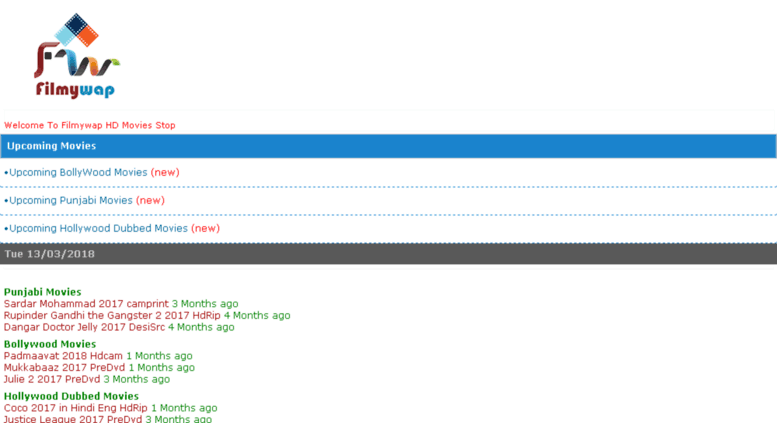This screenshot has height=423, width=777.
Task: Open Rupinder Gandhi the Gangster 2 HdRip
Action: click(112, 316)
